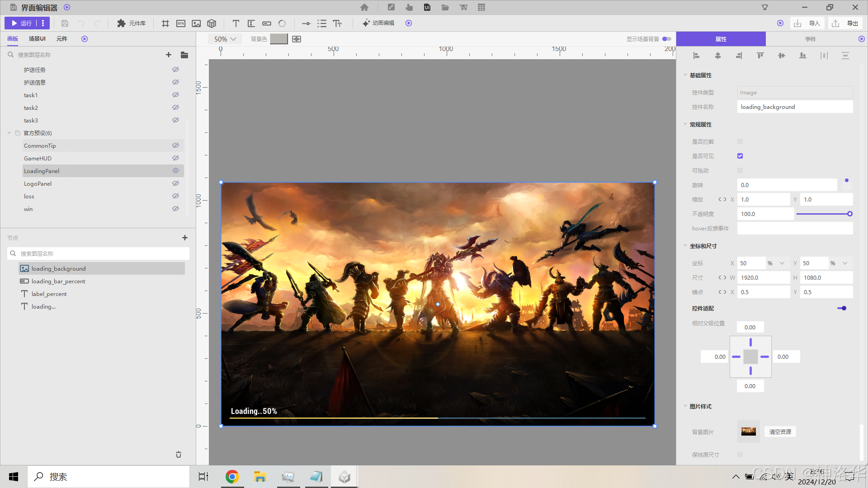The width and height of the screenshot is (868, 488).
Task: Click the fit-canvas-to-view icon beside background color
Action: click(x=297, y=39)
